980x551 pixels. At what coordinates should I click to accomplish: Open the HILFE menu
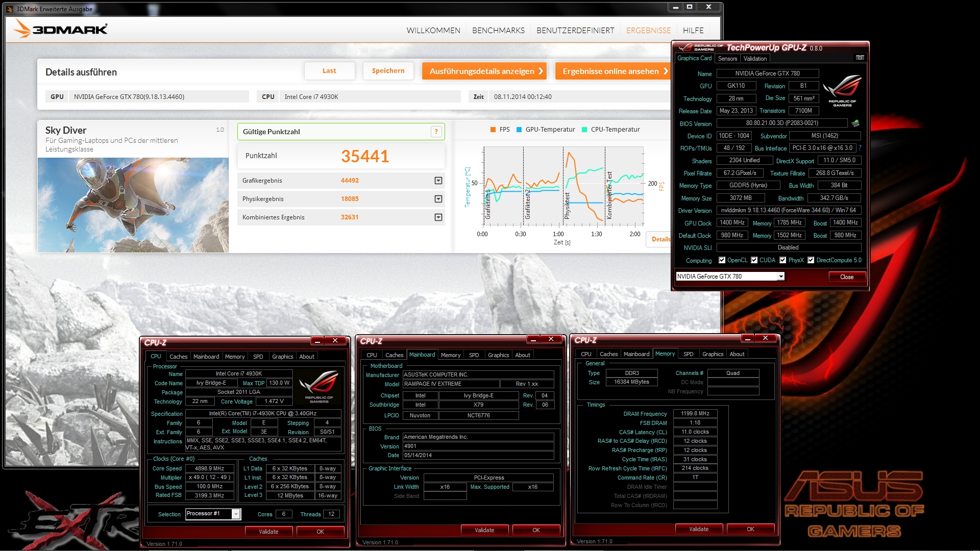pos(693,31)
